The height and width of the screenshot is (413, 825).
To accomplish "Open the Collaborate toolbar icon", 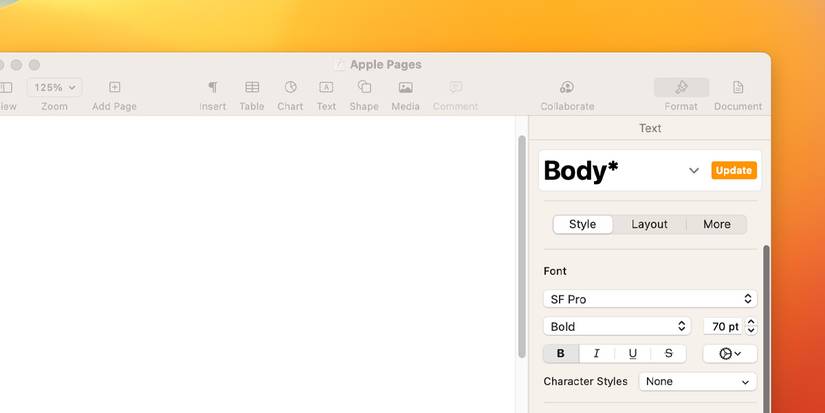I will click(567, 87).
